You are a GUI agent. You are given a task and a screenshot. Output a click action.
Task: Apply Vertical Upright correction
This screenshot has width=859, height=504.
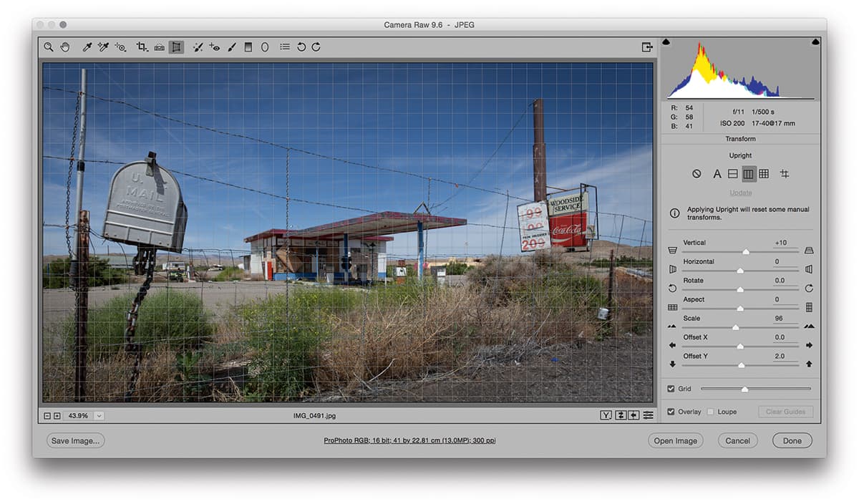[x=749, y=174]
